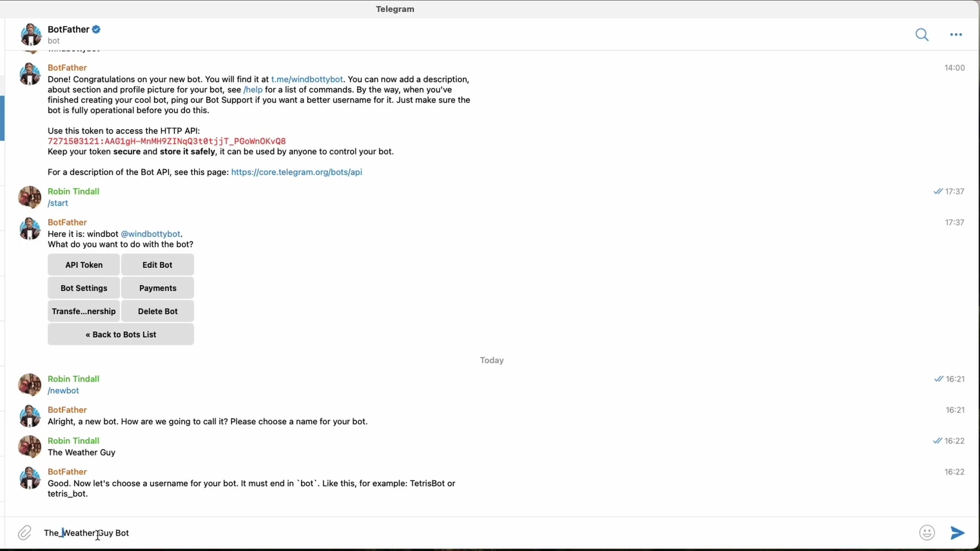The width and height of the screenshot is (980, 551).
Task: Click the search magnifier icon in chat header
Action: (922, 35)
